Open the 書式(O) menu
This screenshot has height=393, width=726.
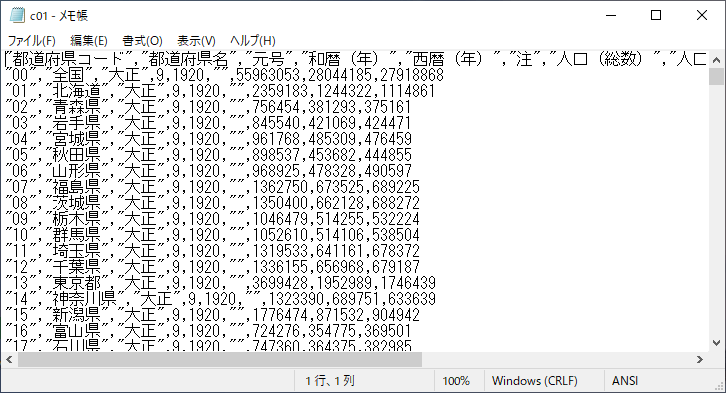pos(142,41)
